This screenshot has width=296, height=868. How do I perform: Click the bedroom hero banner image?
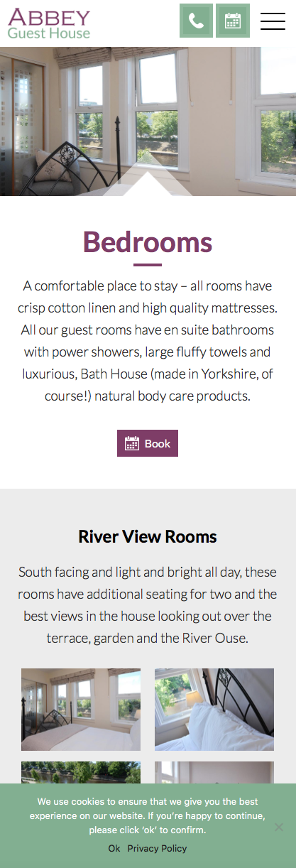click(x=148, y=121)
